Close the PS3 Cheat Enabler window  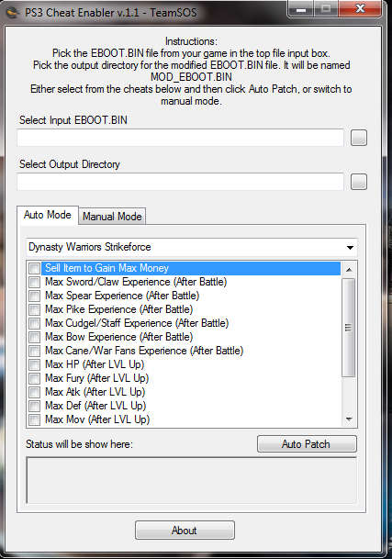360,8
